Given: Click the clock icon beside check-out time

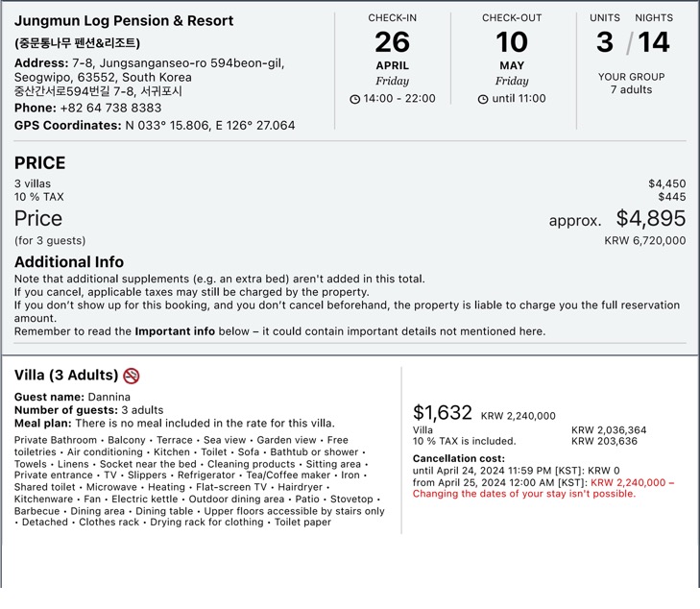Looking at the screenshot, I should tap(483, 99).
